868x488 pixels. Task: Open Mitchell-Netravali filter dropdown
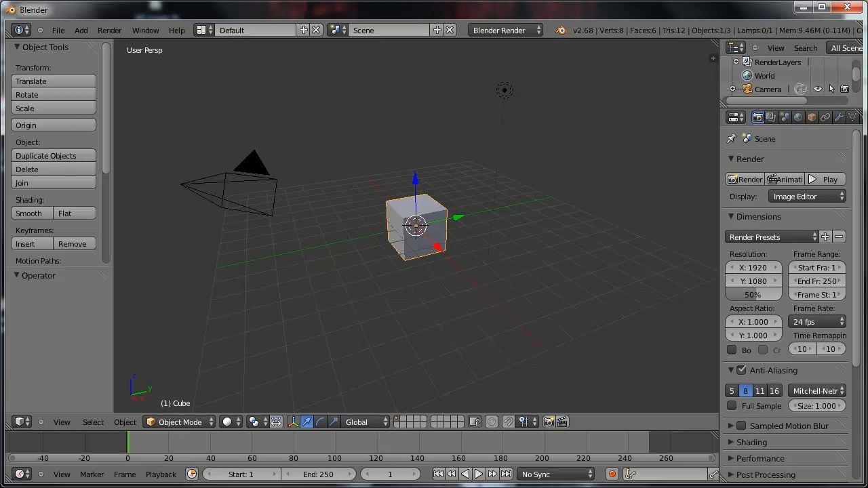click(x=817, y=390)
